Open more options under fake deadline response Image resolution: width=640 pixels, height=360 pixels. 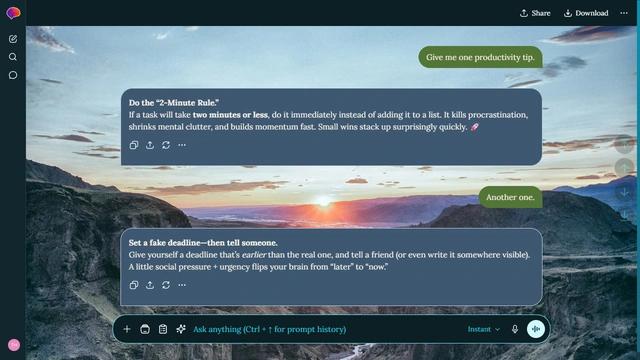[182, 285]
